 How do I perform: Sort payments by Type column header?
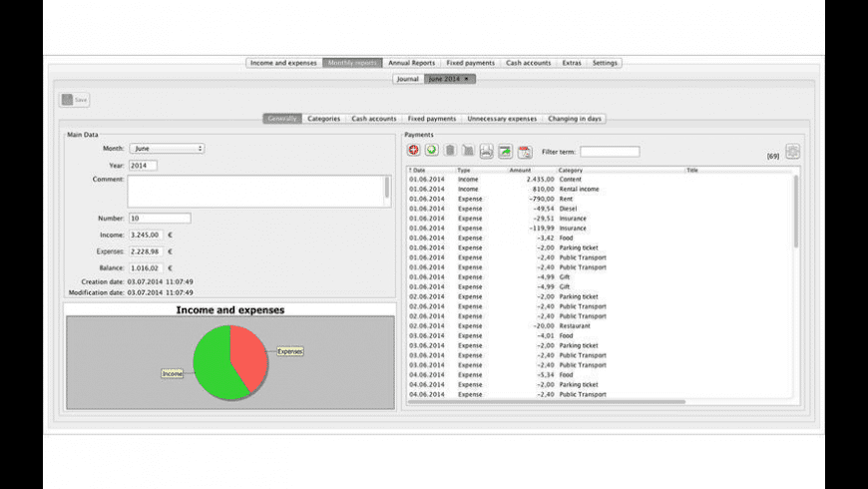[482, 170]
